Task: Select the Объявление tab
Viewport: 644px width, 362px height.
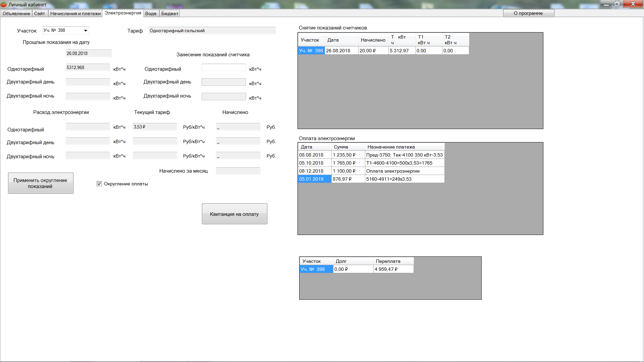Action: (16, 13)
